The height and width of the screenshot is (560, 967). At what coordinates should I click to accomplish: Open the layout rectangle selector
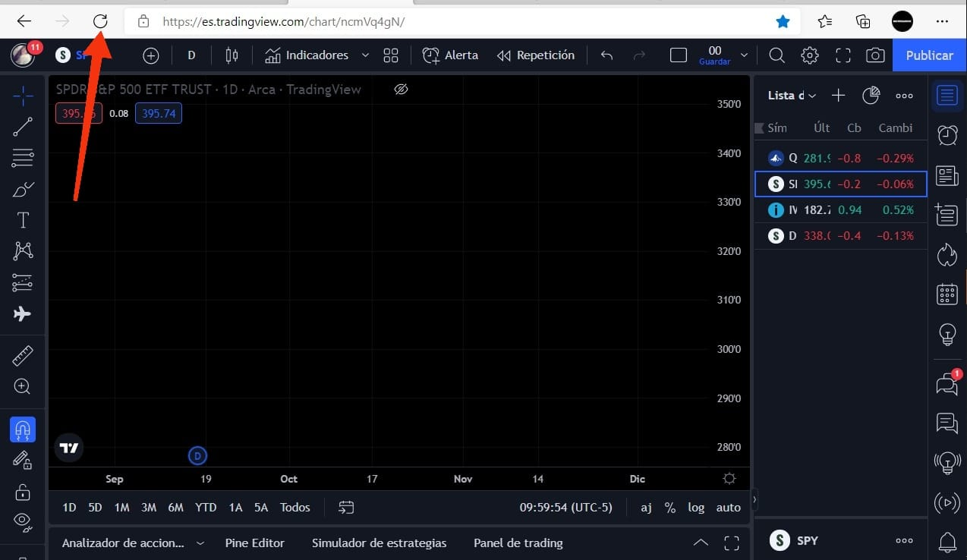679,55
